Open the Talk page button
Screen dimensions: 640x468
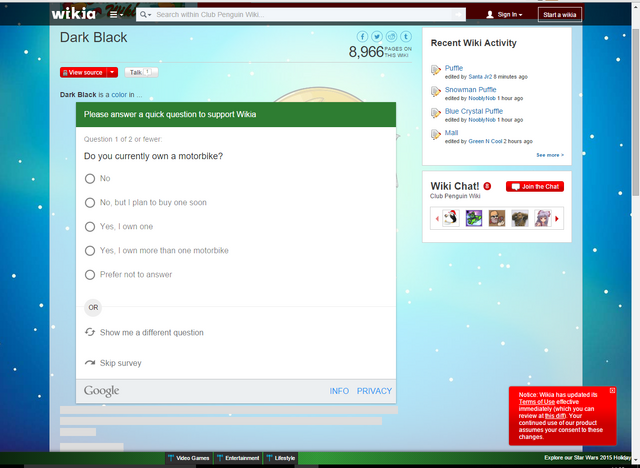click(141, 73)
